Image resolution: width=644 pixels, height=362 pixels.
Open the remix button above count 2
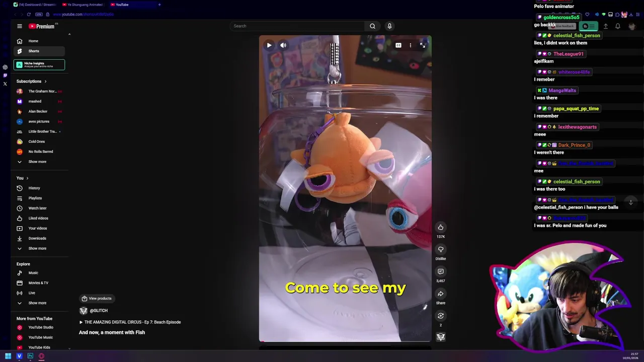point(441,316)
